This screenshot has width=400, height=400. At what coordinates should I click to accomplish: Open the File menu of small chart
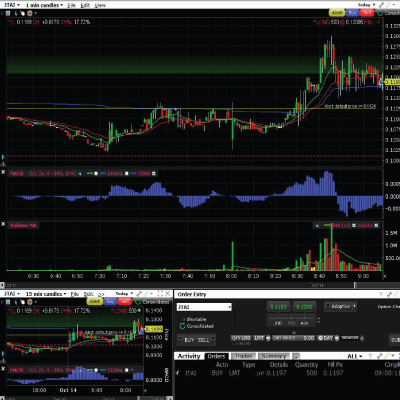coord(75,294)
